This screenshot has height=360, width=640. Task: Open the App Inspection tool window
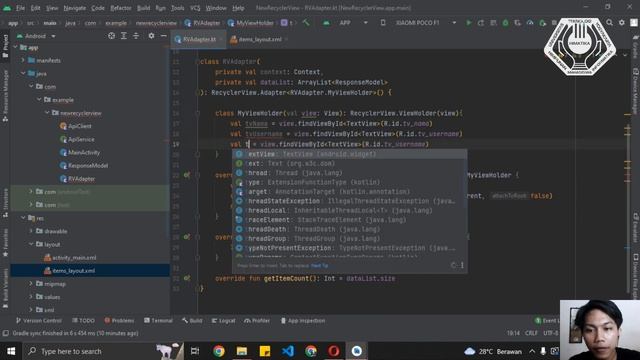[x=303, y=321]
